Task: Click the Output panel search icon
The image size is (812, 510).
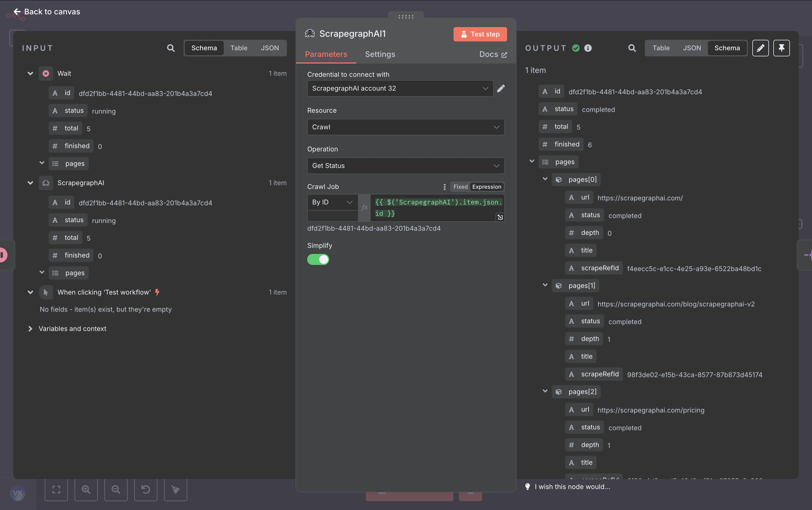Action: (x=632, y=48)
